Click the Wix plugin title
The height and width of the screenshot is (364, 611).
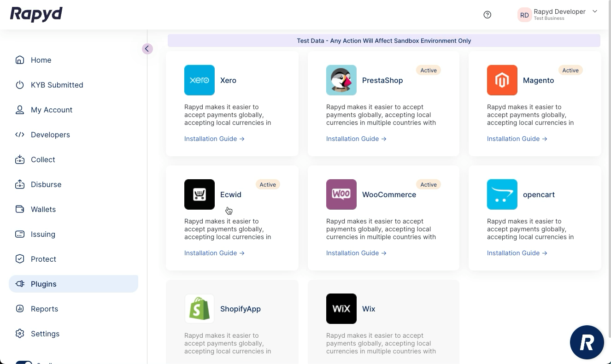pyautogui.click(x=369, y=309)
